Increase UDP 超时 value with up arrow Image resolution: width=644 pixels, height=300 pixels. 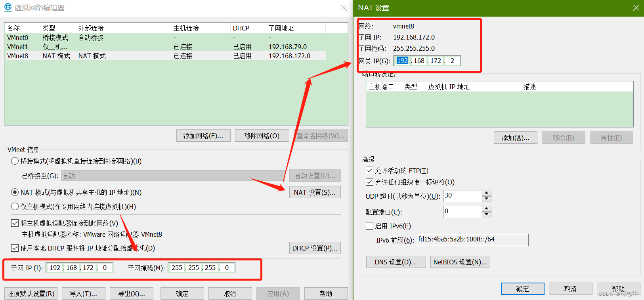point(487,193)
